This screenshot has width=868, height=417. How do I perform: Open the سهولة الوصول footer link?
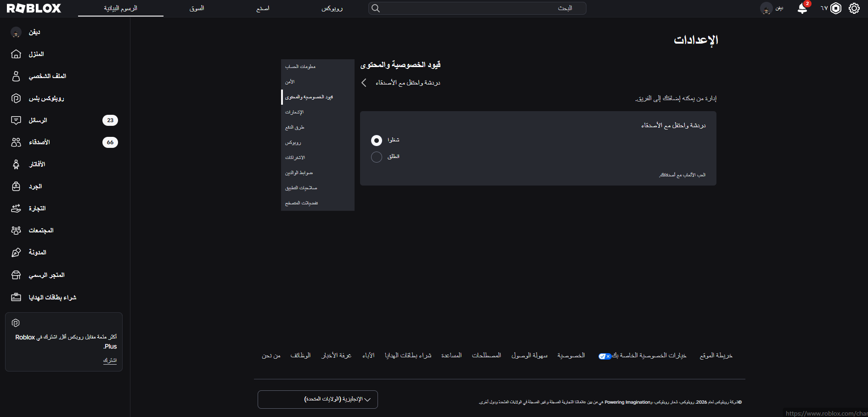coord(530,355)
